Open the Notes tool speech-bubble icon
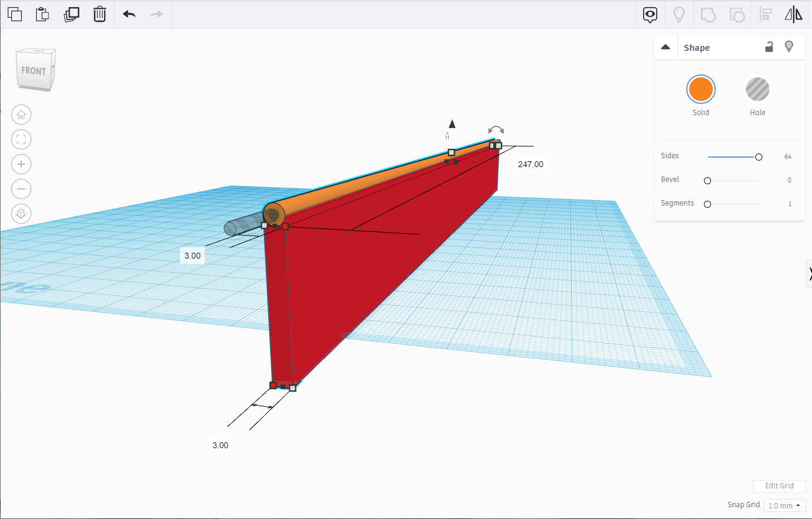812x519 pixels. click(650, 15)
